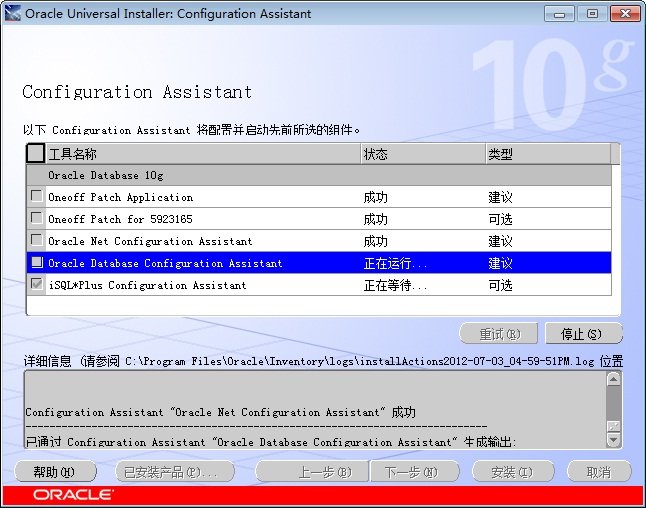
Task: Click the 状态 column header
Action: click(424, 154)
